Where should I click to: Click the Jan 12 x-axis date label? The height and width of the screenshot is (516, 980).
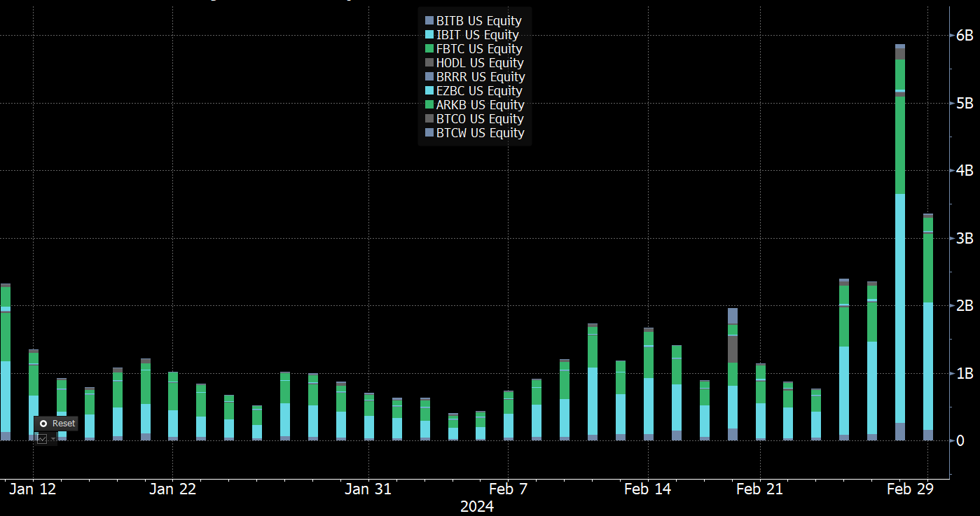(x=32, y=489)
